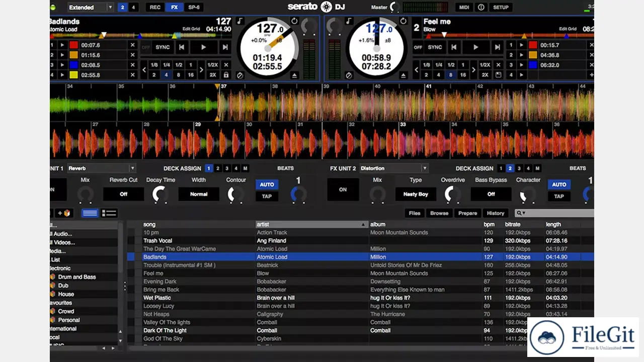The width and height of the screenshot is (644, 362).
Task: Assign FX Unit 2 to Master M
Action: (x=537, y=168)
